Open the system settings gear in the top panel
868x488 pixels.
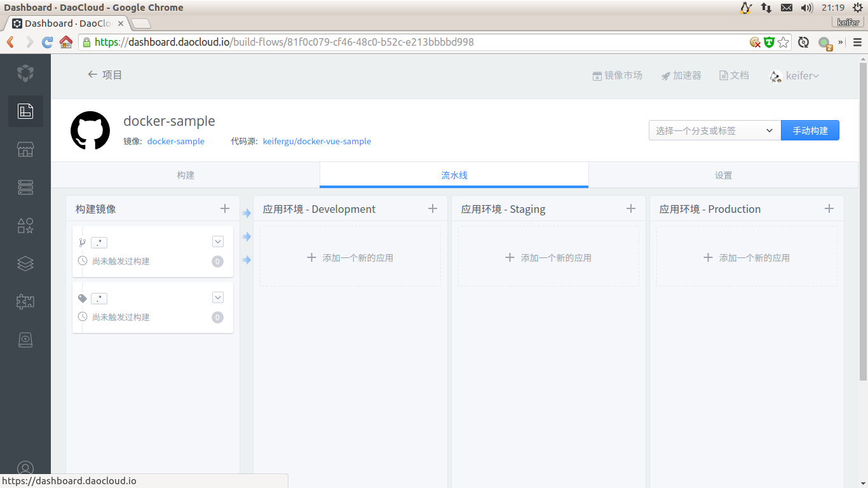[x=858, y=8]
